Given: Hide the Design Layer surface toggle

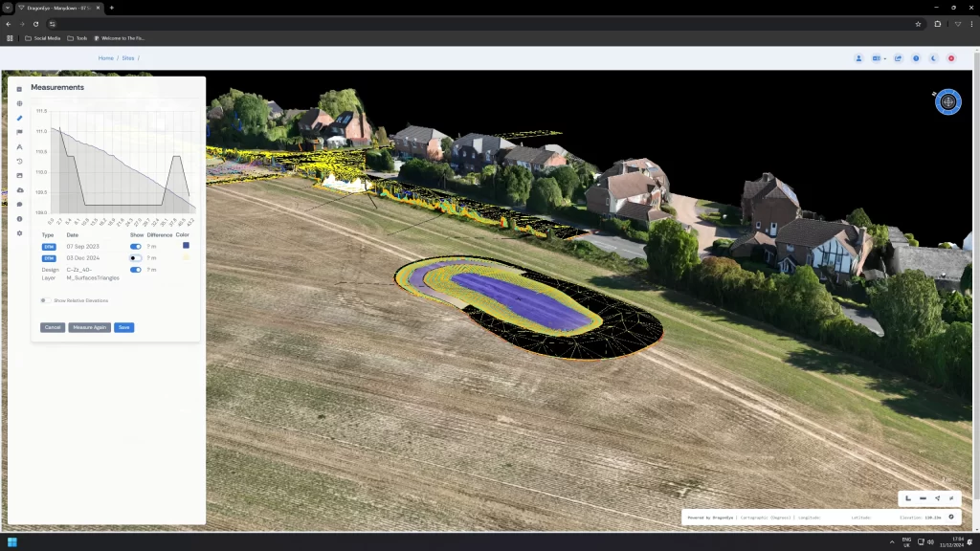Looking at the screenshot, I should pyautogui.click(x=136, y=270).
